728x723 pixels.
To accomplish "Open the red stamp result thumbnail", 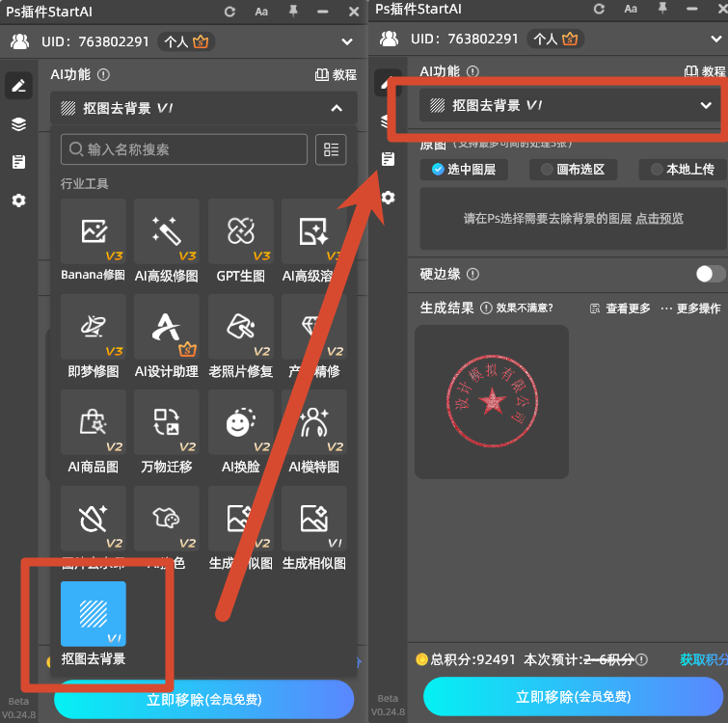I will [x=492, y=402].
